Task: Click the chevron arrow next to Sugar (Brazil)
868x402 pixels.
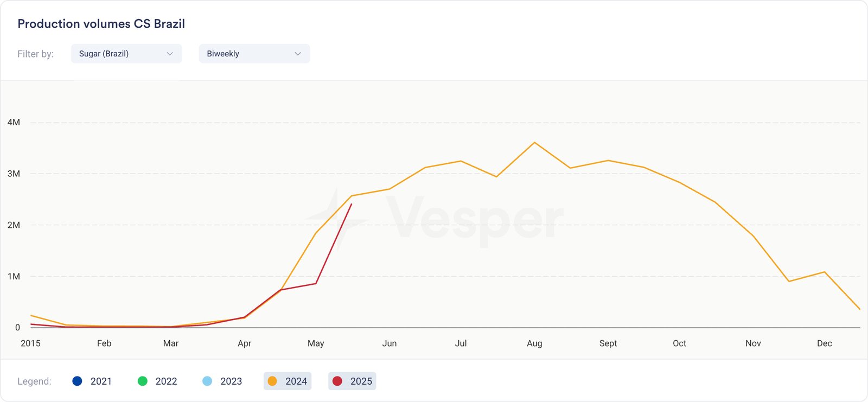Action: [x=170, y=54]
